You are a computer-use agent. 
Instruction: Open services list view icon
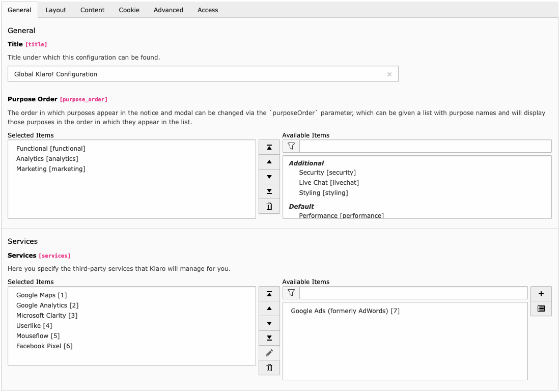[541, 309]
